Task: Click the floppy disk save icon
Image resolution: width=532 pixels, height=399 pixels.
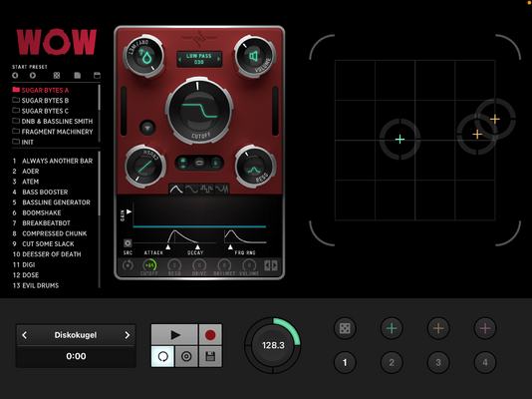Action: tap(210, 356)
